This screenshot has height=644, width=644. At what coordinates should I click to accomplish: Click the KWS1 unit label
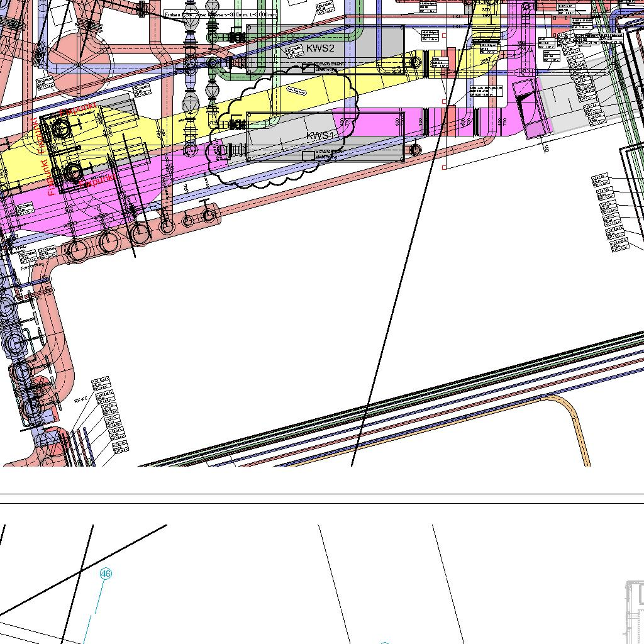coord(321,136)
